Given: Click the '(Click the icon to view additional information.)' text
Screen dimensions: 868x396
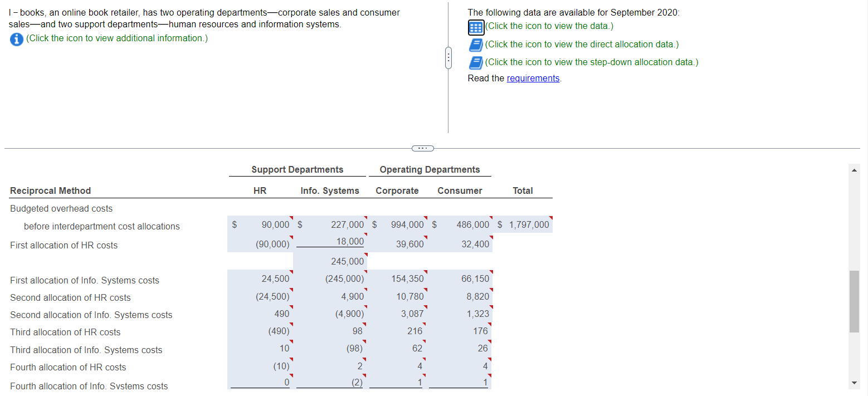Looking at the screenshot, I should [x=117, y=38].
